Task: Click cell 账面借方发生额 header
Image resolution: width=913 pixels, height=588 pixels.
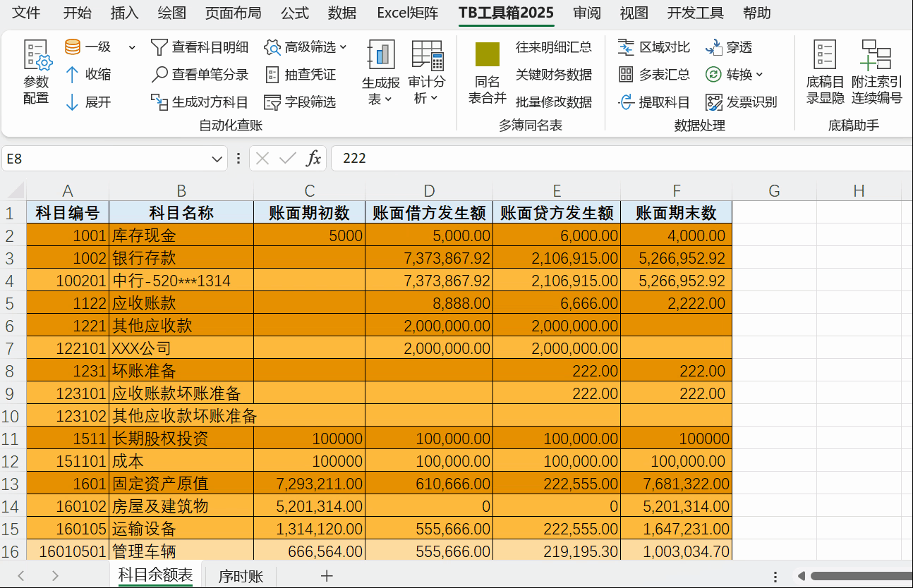Action: [429, 213]
